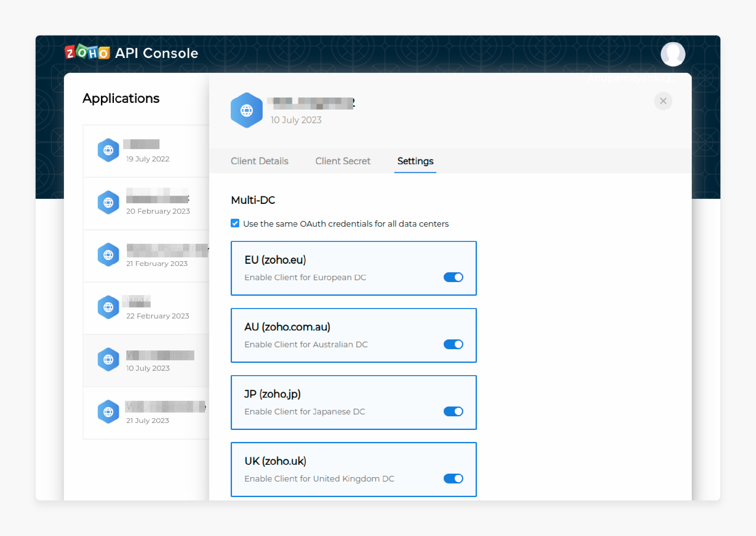Click the Zoho logo in header
This screenshot has height=536, width=756.
coord(87,53)
